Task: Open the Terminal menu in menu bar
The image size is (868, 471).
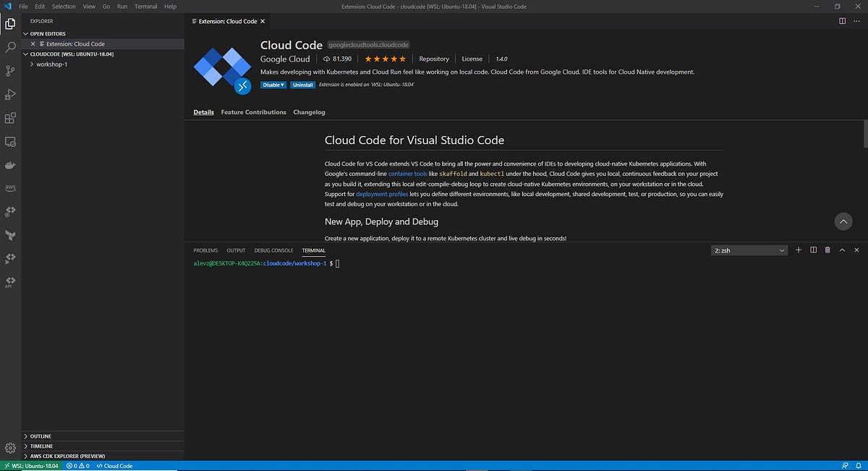Action: click(145, 6)
